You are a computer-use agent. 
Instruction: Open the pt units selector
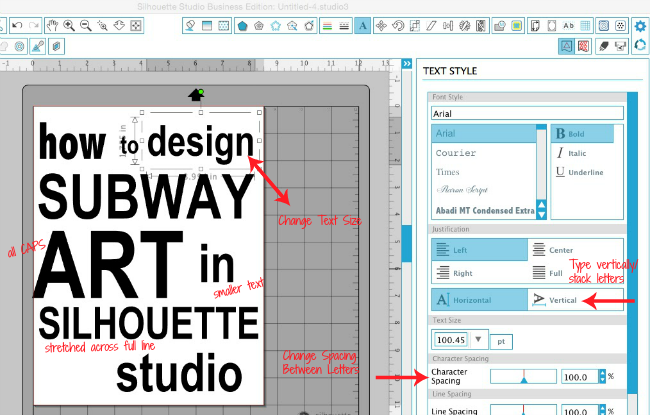(x=501, y=342)
